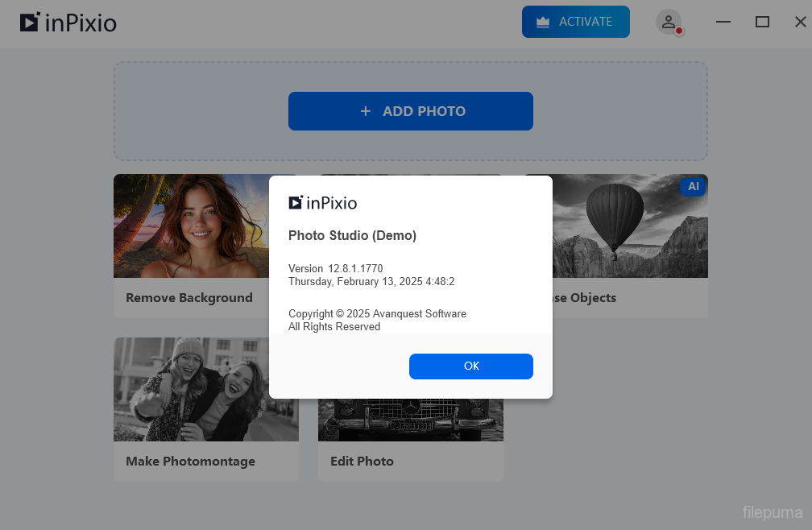Choose the Edit Photo card label

[x=362, y=462]
